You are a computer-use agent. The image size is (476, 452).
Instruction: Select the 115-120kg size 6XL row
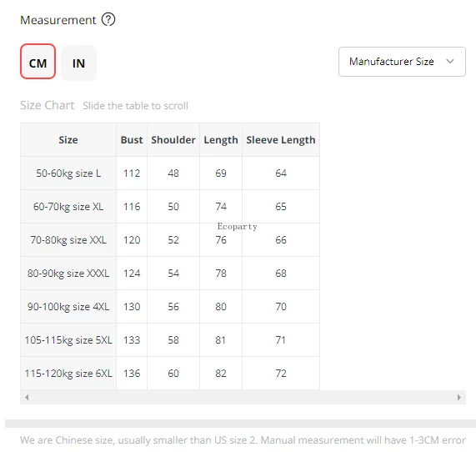coord(170,374)
